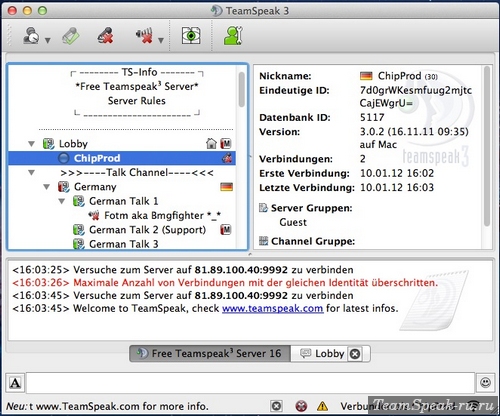This screenshot has height=416, width=500.
Task: Click the muted microphone icon beside ChipProd
Action: (x=227, y=158)
